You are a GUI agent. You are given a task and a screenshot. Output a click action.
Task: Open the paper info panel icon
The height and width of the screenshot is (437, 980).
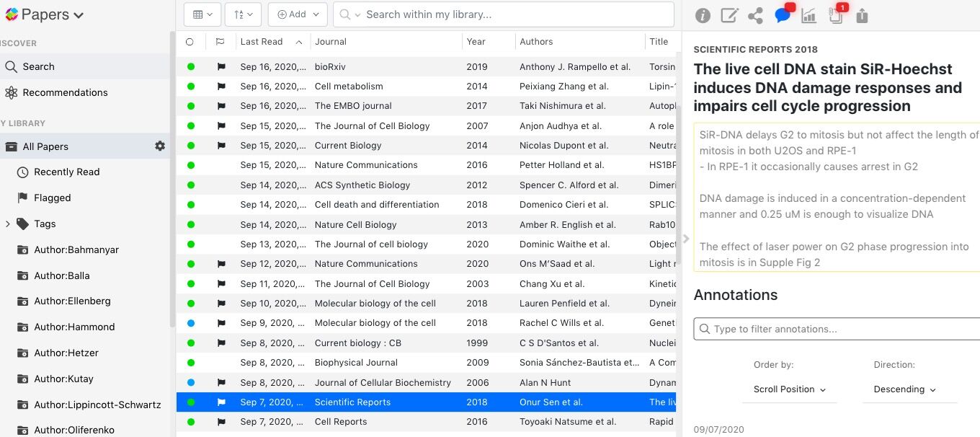click(703, 15)
